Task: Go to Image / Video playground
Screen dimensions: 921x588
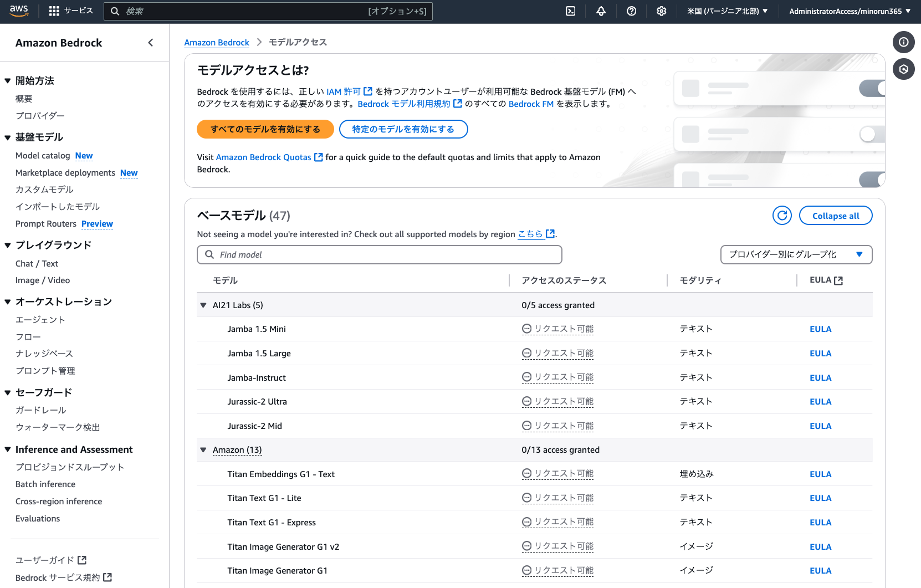Action: [x=43, y=280]
